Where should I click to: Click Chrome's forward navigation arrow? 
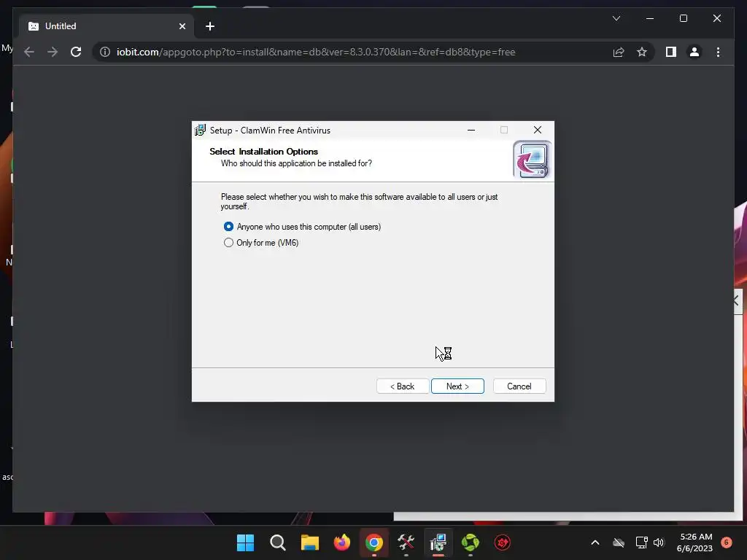coord(53,52)
